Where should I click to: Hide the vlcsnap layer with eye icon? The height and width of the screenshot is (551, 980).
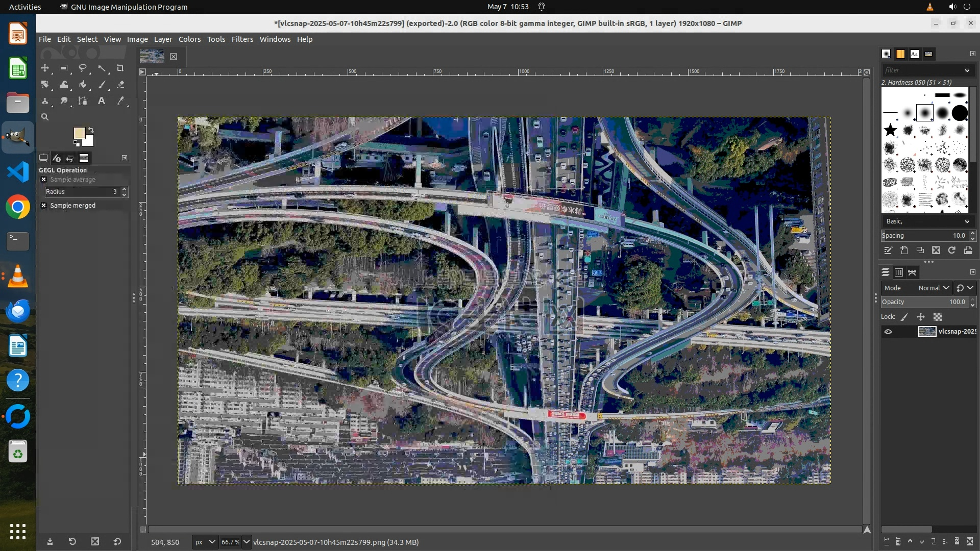coord(888,332)
